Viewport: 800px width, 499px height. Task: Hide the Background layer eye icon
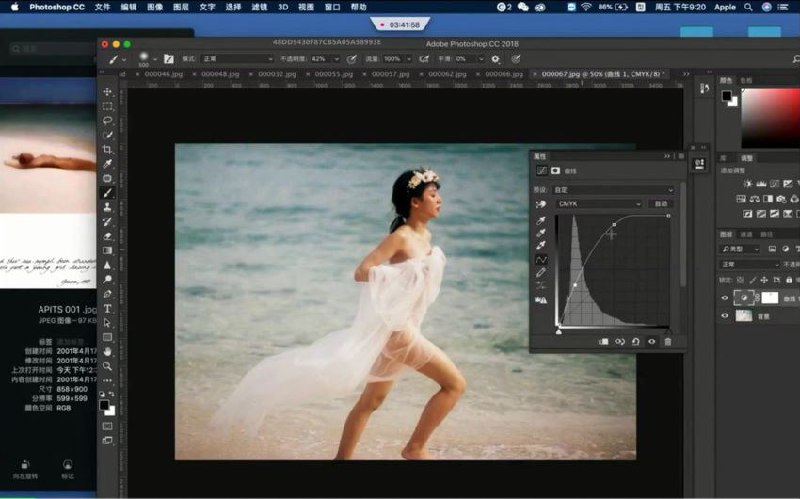(726, 315)
